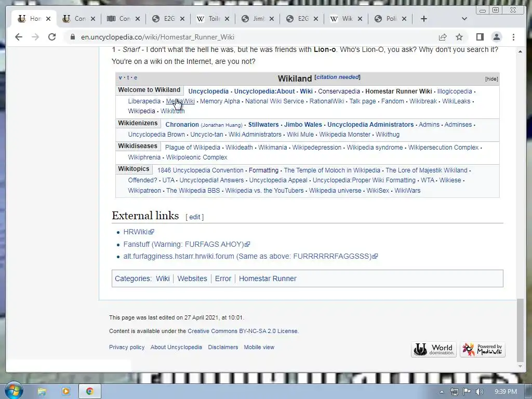Click the scrollbar up arrow
Screen dimensions: 532x399
[520, 51]
